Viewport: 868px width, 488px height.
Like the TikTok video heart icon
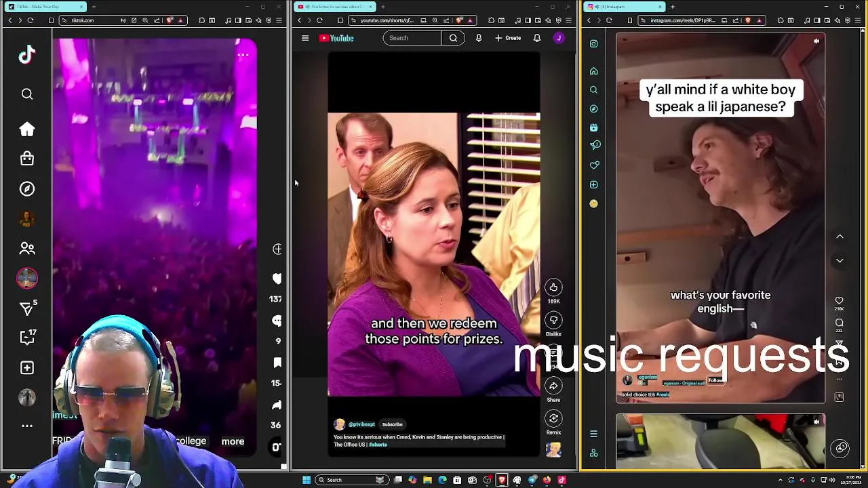[x=277, y=279]
